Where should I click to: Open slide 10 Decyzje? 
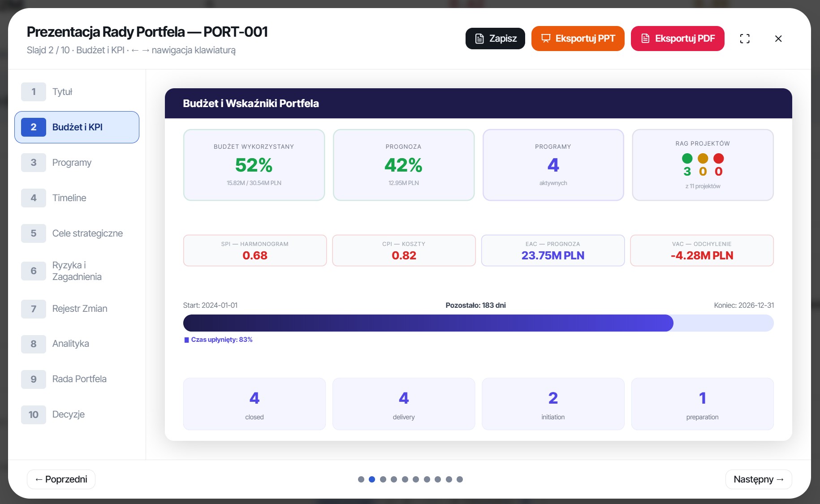pos(77,414)
